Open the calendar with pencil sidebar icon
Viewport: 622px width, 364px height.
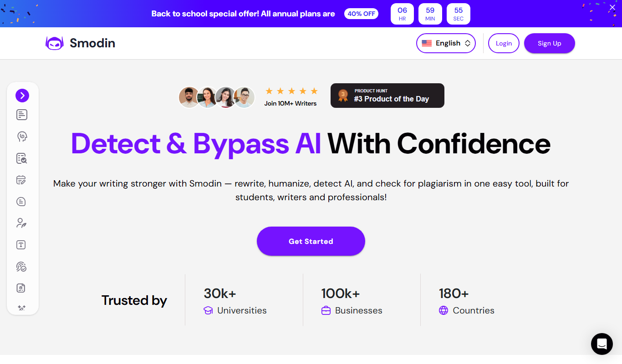(21, 180)
